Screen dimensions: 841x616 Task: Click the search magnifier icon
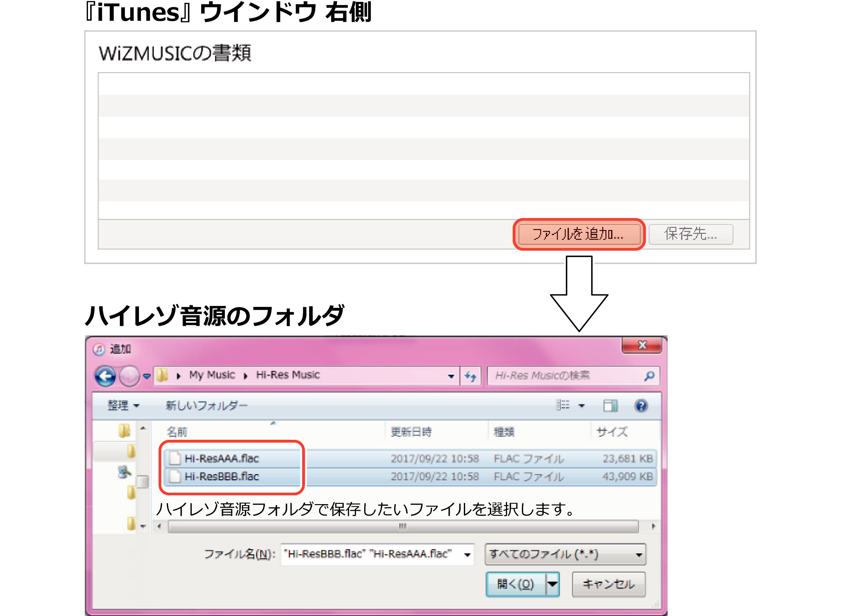649,376
